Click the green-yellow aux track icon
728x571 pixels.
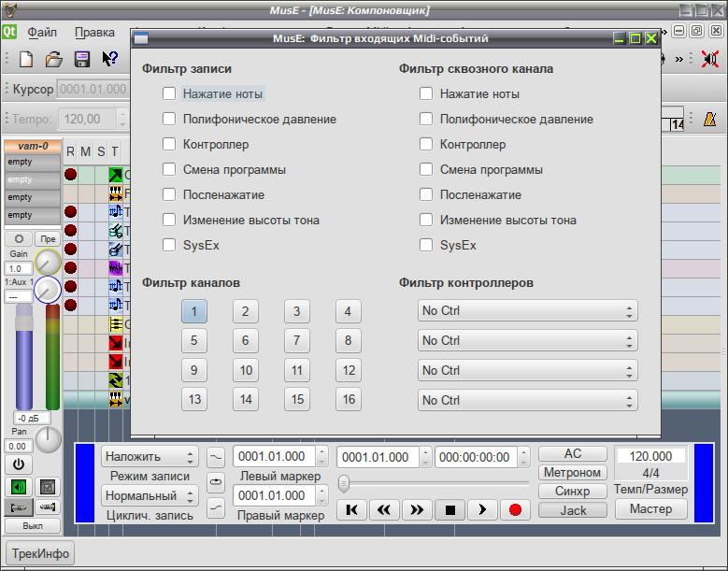pos(116,380)
